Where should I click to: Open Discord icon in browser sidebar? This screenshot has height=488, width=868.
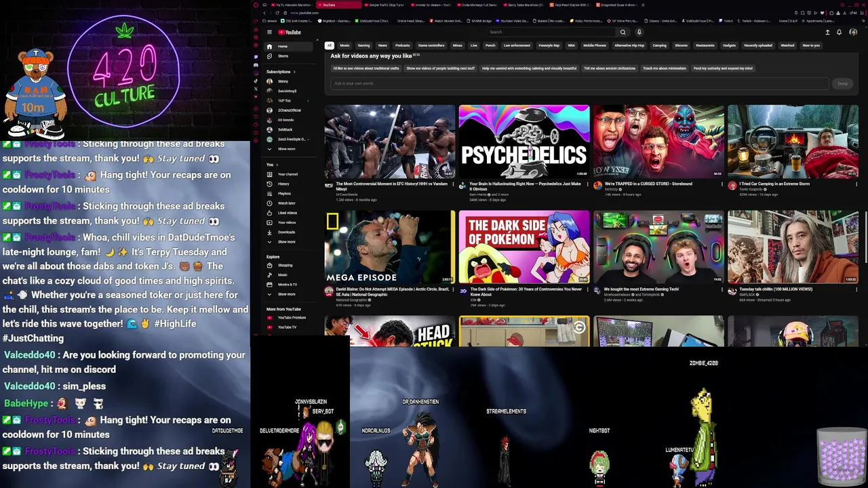256,65
